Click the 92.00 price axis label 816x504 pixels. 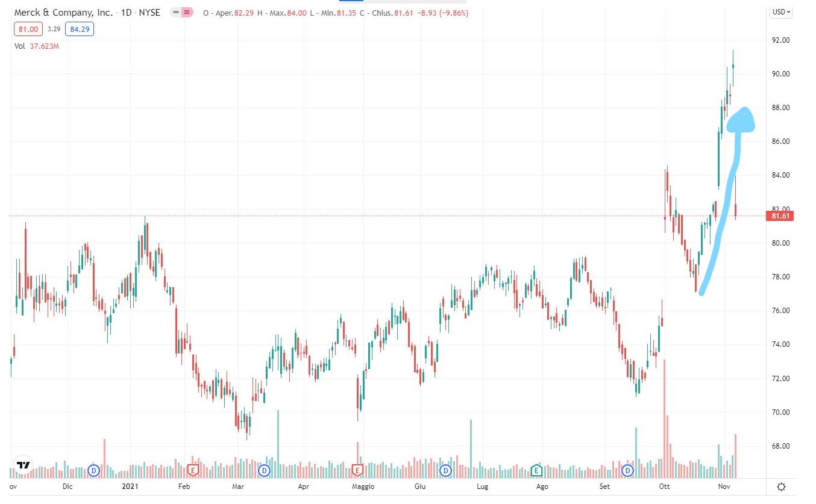click(780, 40)
